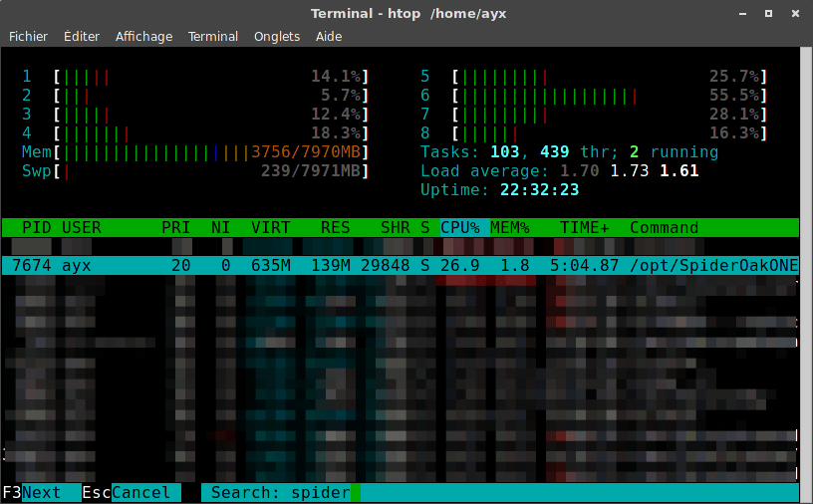The width and height of the screenshot is (813, 504).
Task: Sort by the MEM% column header
Action: (510, 228)
